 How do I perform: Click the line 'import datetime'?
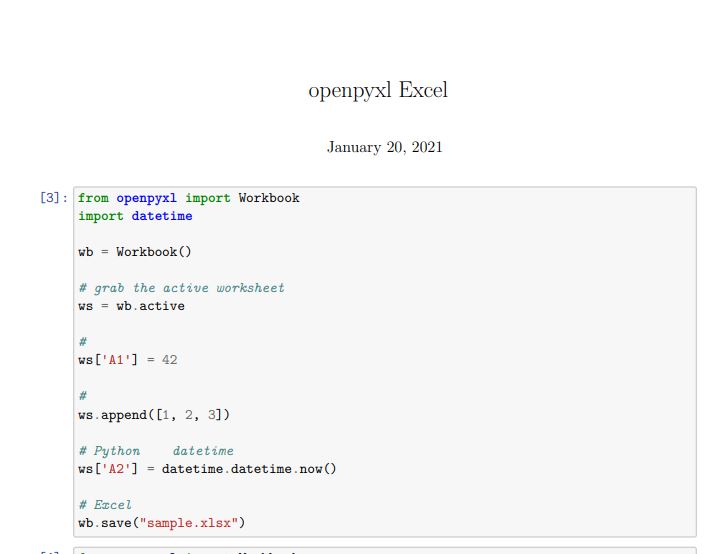click(x=135, y=216)
